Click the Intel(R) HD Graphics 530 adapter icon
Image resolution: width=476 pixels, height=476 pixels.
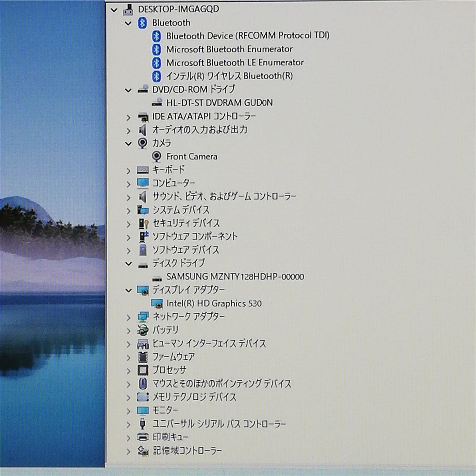point(157,303)
